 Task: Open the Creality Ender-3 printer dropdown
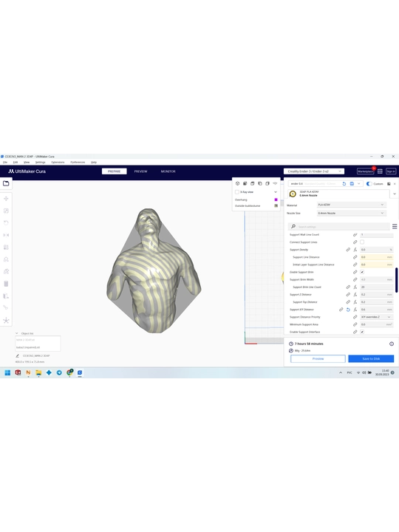314,171
